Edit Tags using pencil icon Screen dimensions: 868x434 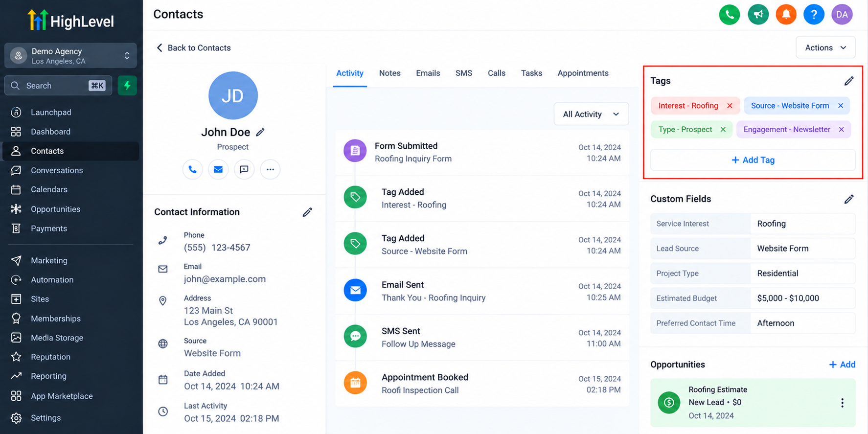[x=849, y=81]
